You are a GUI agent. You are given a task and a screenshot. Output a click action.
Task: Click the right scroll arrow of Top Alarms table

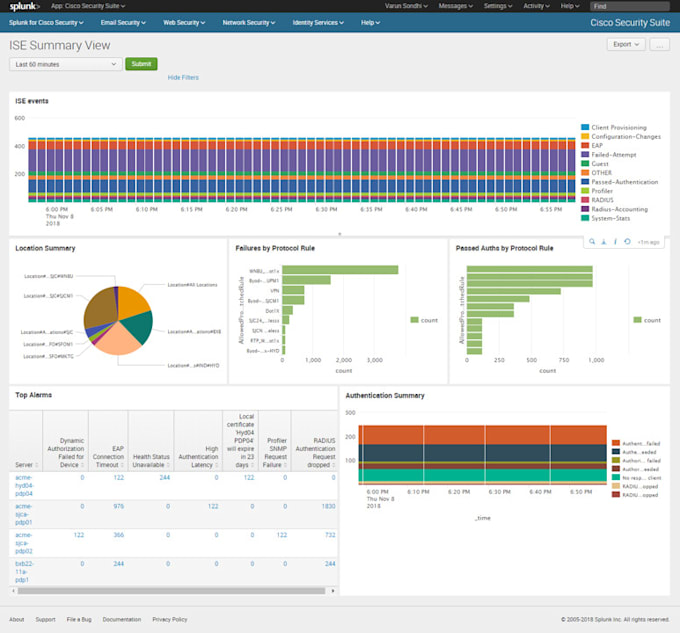pos(333,591)
